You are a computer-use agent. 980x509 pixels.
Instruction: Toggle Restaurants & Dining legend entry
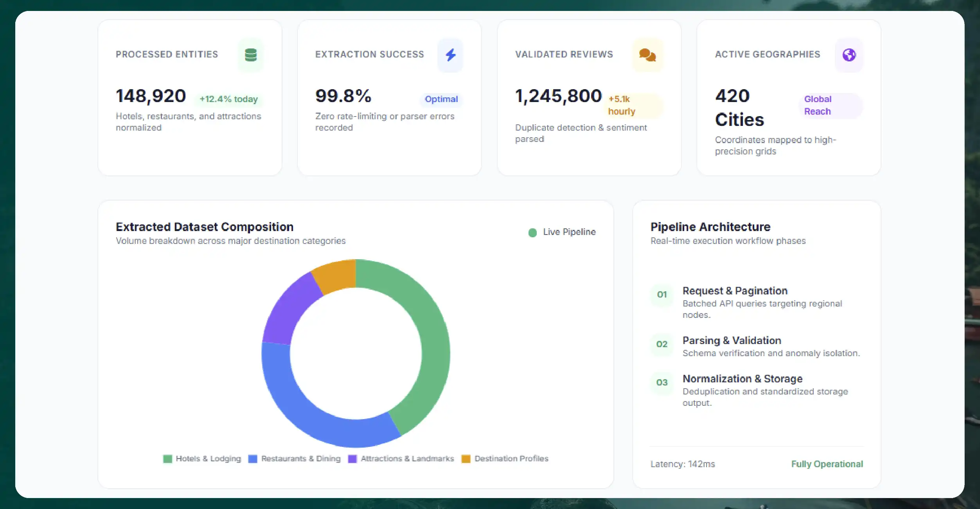(x=294, y=459)
